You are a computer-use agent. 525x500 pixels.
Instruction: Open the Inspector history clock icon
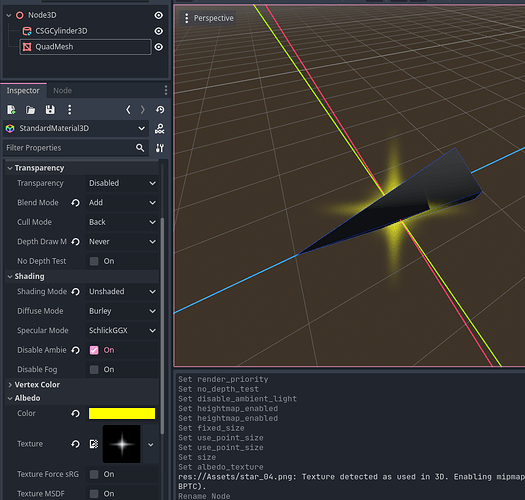click(x=160, y=110)
